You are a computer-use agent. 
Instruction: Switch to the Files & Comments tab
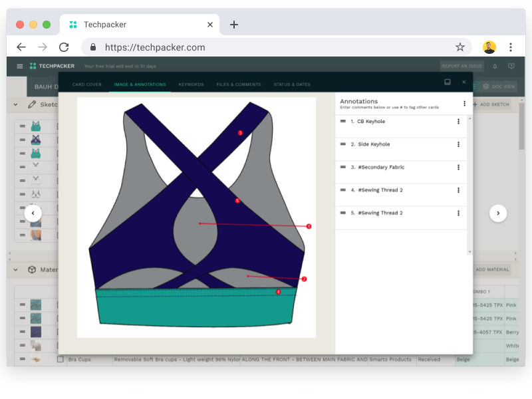(239, 84)
